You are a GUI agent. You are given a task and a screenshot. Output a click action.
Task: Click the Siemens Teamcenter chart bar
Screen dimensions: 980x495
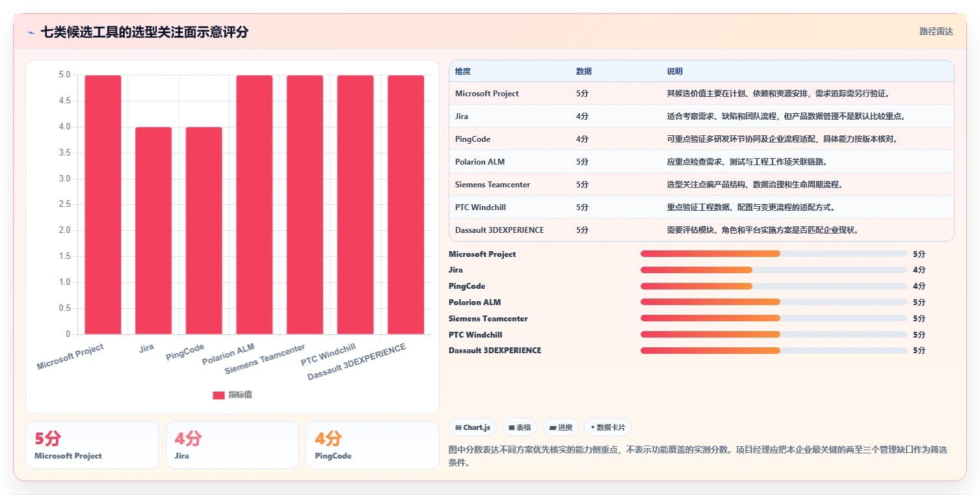[x=305, y=205]
